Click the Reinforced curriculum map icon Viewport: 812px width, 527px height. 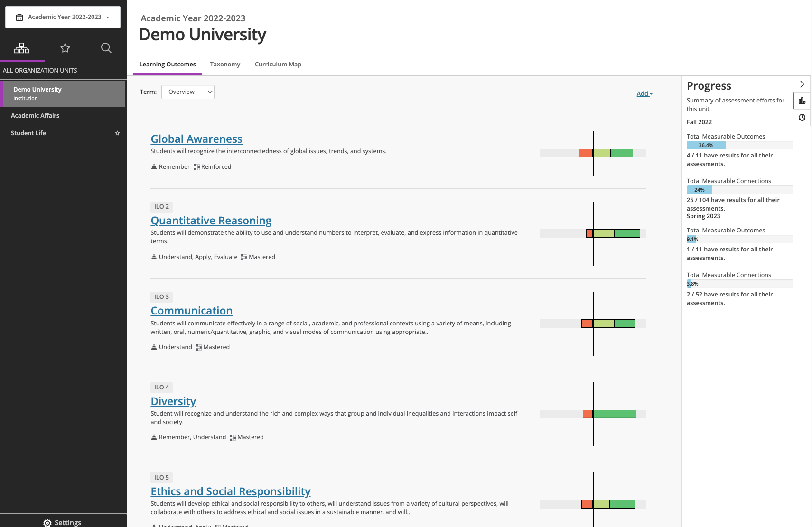196,167
